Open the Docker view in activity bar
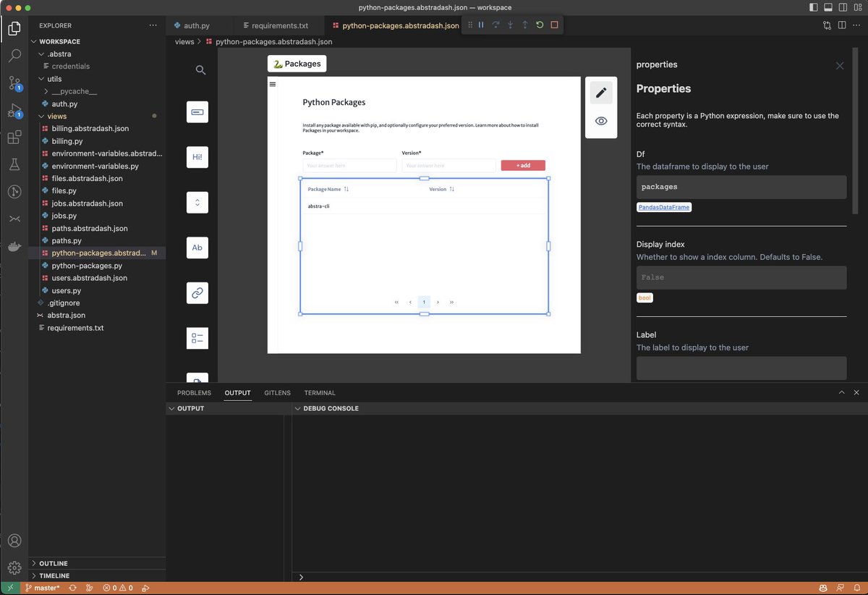The height and width of the screenshot is (595, 868). [x=14, y=246]
